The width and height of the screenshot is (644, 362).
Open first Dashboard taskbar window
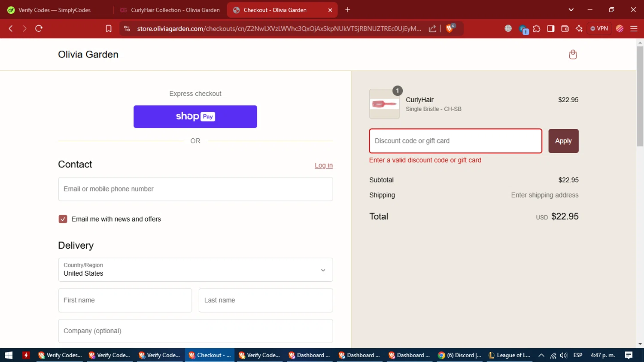tap(310, 355)
